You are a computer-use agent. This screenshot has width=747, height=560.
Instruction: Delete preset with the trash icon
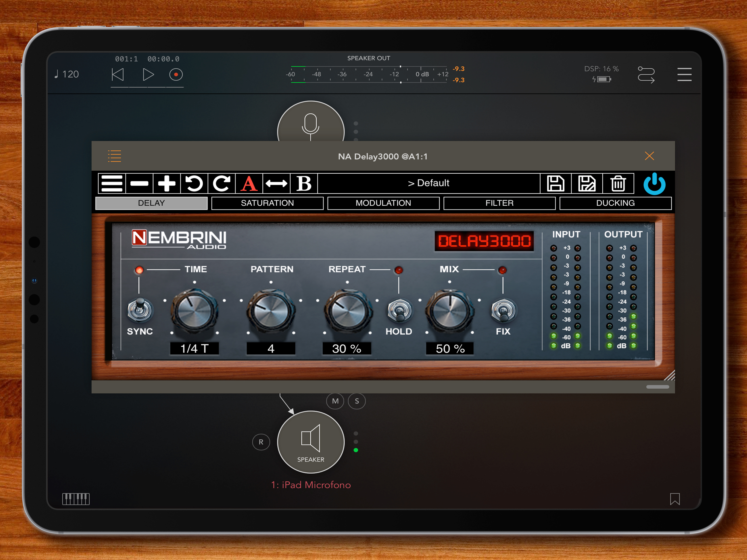point(618,183)
